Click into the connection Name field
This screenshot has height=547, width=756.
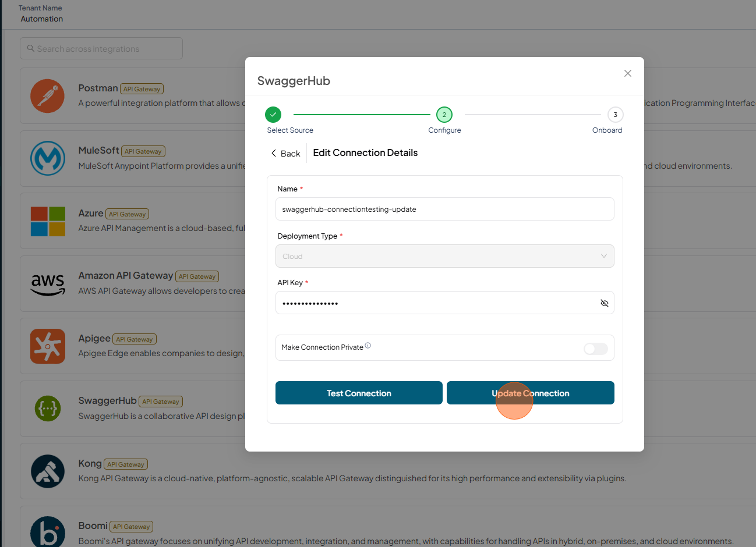pyautogui.click(x=444, y=209)
